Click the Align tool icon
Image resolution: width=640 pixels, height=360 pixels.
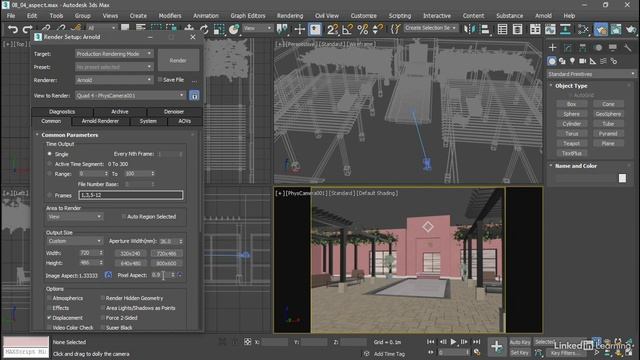[485, 29]
